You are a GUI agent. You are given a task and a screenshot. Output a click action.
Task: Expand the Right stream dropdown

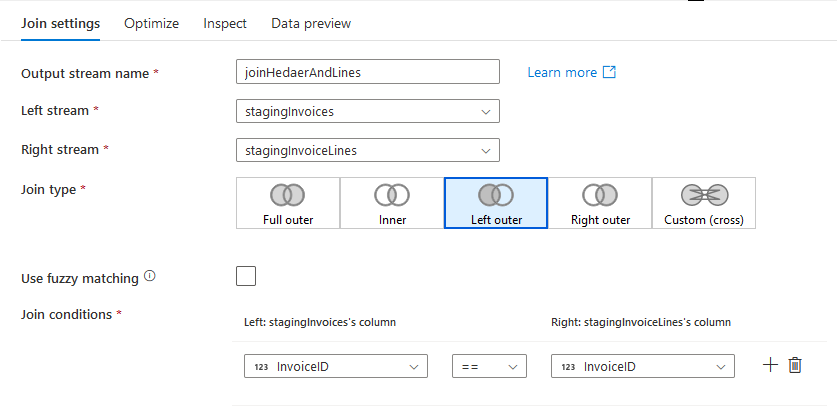coord(368,150)
